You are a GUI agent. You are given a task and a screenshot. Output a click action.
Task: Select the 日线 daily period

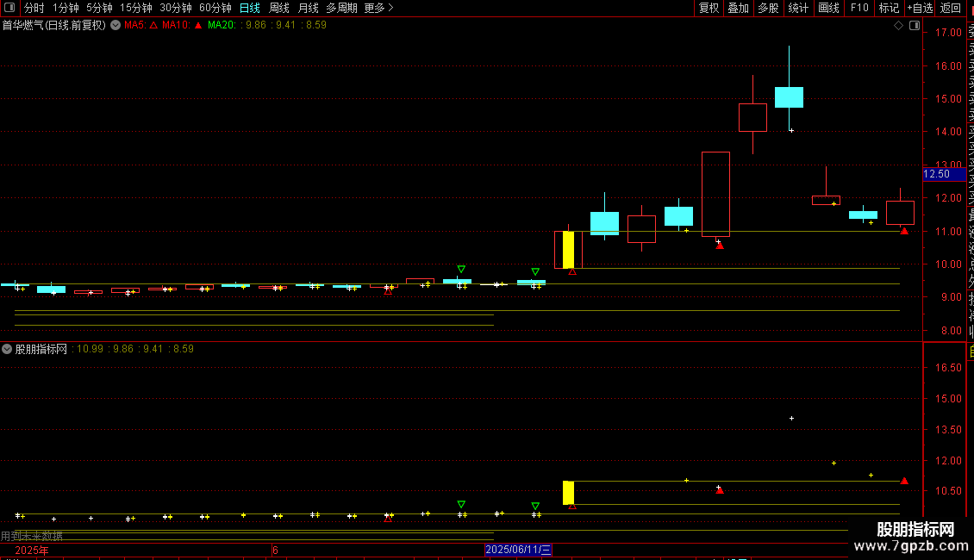click(250, 8)
